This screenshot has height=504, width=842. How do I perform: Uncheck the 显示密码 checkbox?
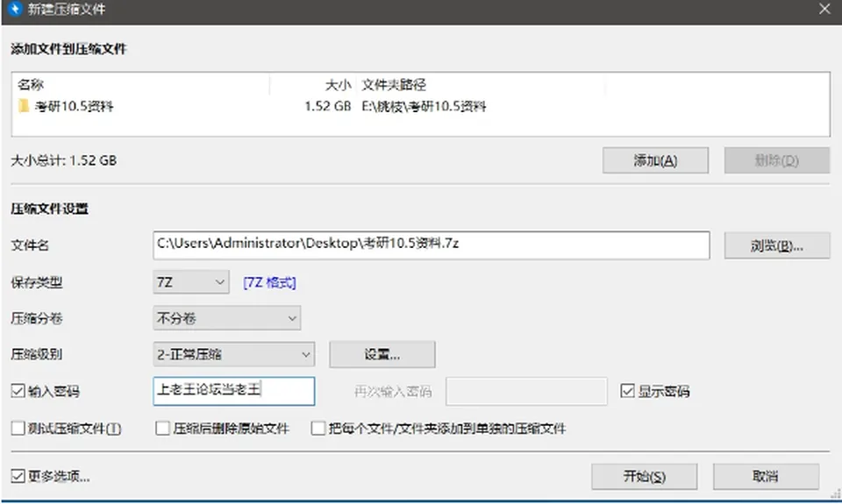(627, 391)
